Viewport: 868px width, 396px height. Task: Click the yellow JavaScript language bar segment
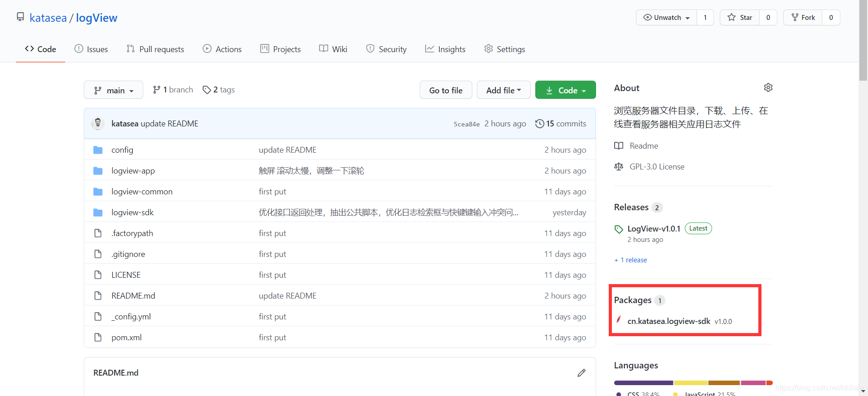coord(691,383)
